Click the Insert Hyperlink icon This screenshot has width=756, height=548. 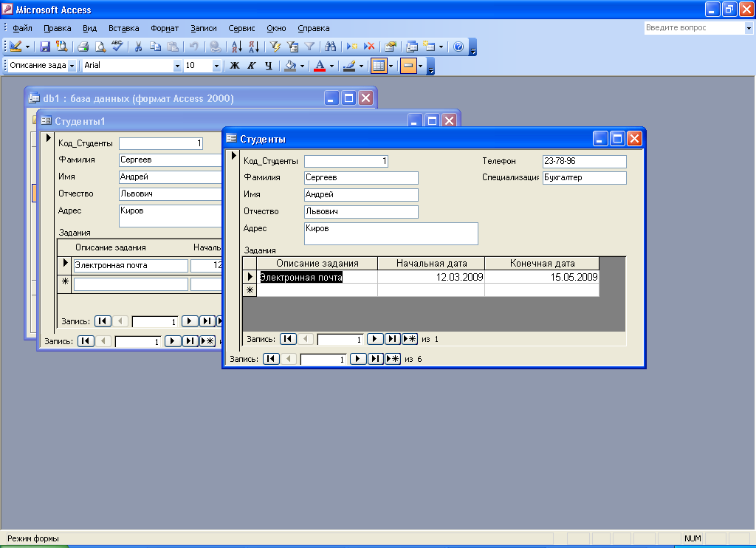point(216,47)
